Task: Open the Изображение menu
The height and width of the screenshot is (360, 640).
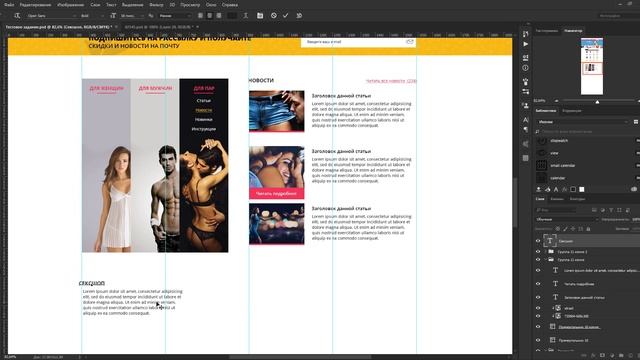Action: pos(71,5)
